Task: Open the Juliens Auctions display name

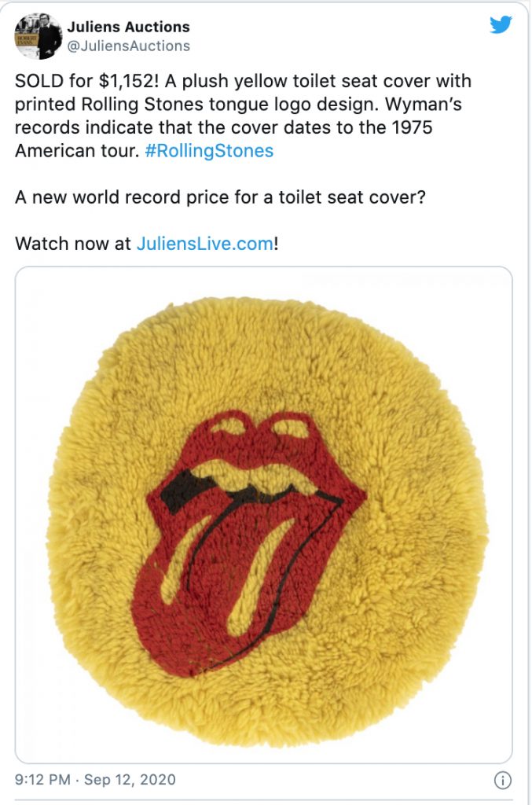Action: [x=128, y=27]
